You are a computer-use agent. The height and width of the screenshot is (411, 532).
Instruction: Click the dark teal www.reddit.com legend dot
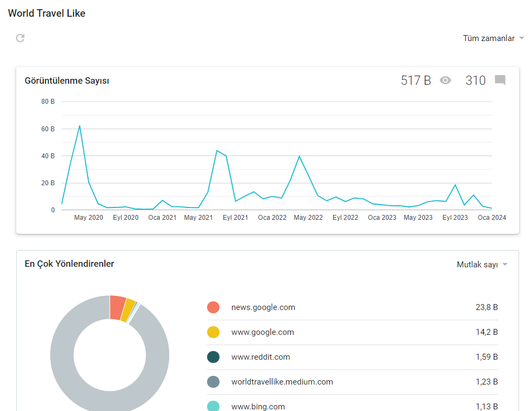tap(213, 357)
